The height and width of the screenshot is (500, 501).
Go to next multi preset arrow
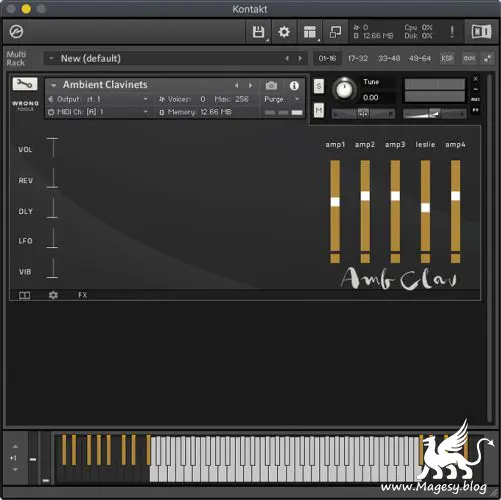pyautogui.click(x=300, y=59)
